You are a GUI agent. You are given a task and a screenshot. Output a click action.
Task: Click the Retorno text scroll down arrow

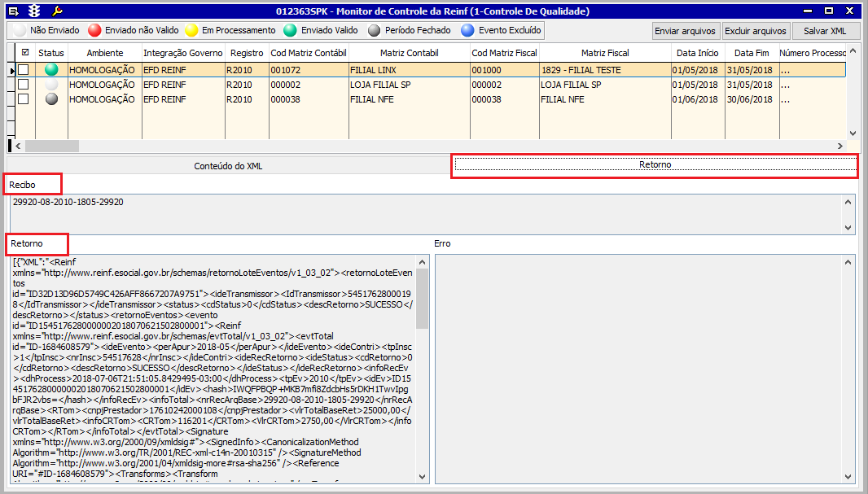[x=422, y=476]
